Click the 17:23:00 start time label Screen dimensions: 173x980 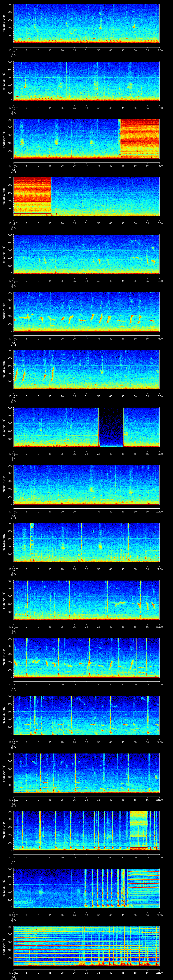point(13,742)
